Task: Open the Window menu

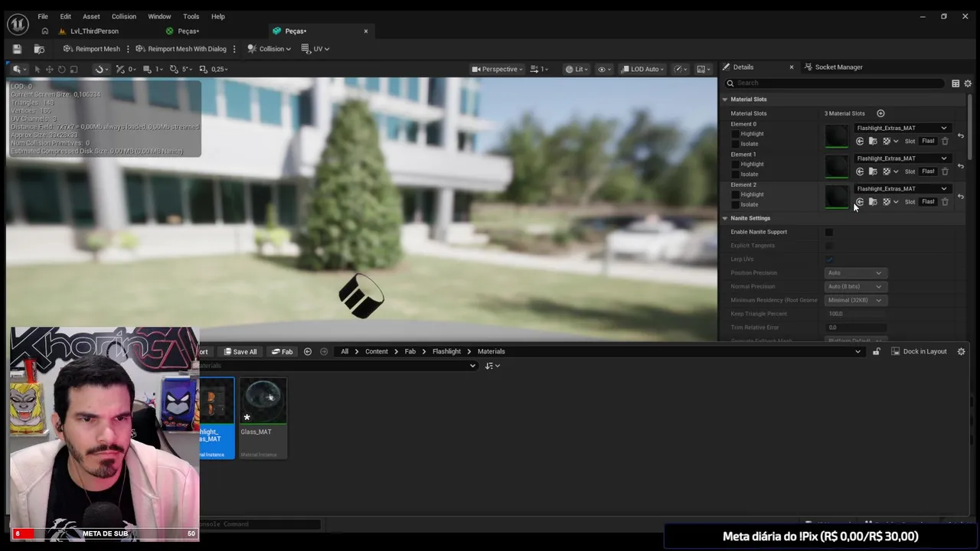Action: click(159, 16)
